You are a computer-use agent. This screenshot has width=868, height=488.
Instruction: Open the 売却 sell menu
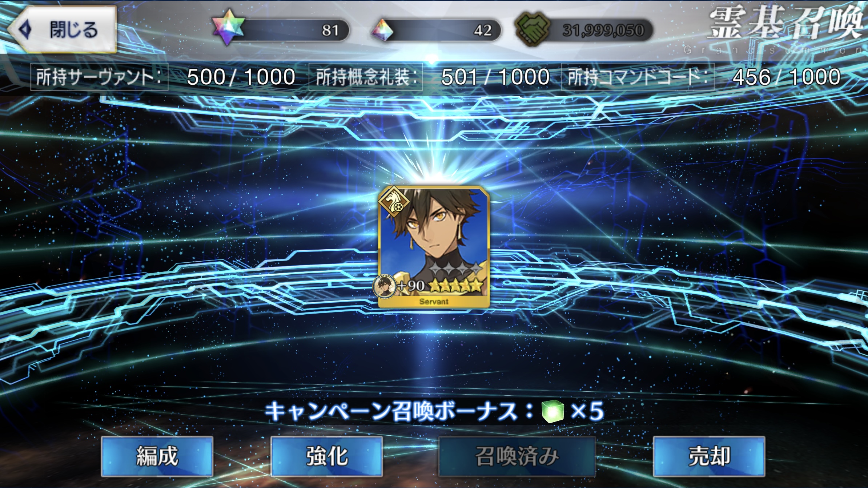(x=709, y=456)
